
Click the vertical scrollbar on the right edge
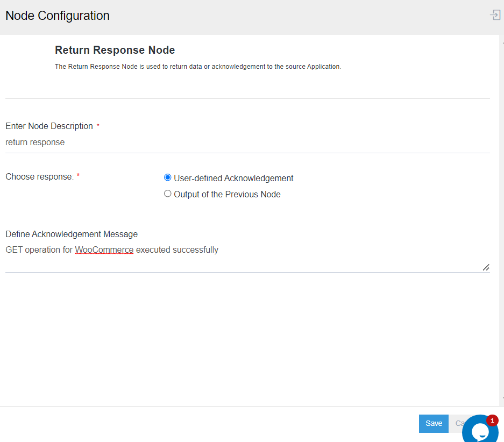501,215
